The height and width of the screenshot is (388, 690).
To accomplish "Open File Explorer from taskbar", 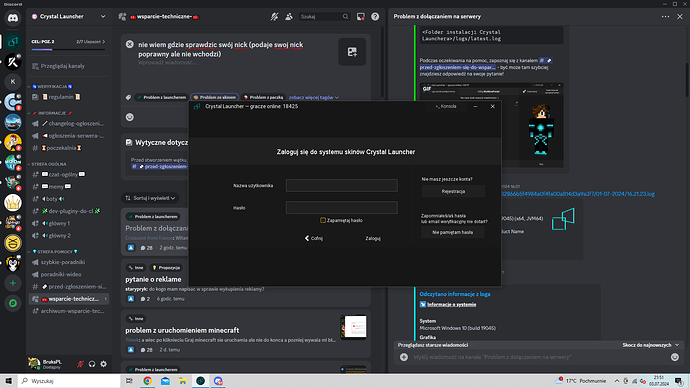I will pyautogui.click(x=183, y=381).
